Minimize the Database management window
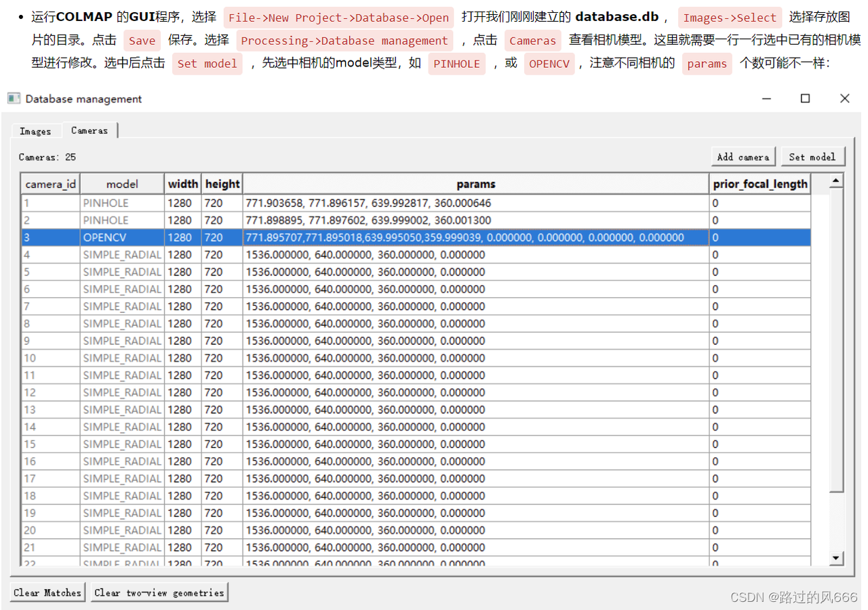 [x=766, y=98]
